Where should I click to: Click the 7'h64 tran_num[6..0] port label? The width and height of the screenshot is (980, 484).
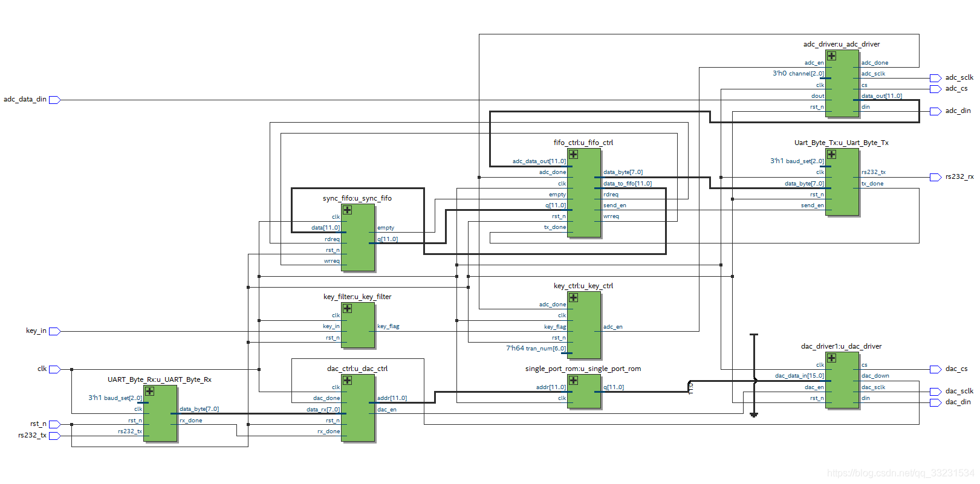tap(536, 349)
